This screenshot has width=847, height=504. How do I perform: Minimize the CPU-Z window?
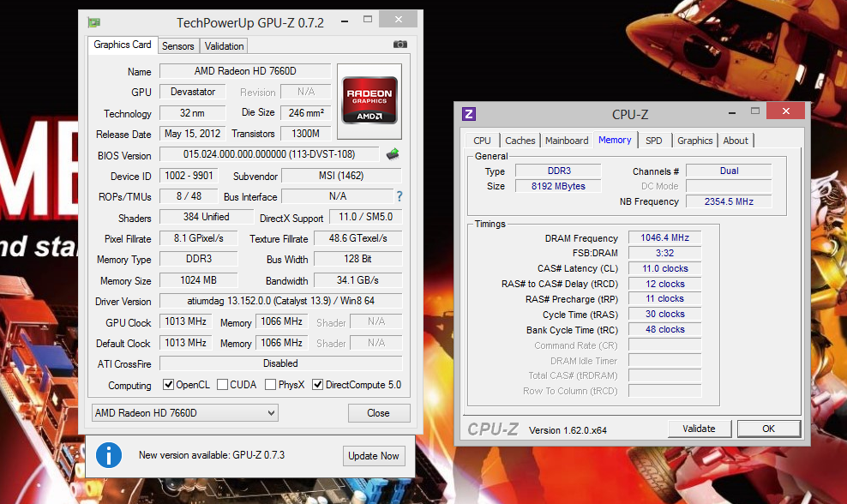click(x=732, y=112)
